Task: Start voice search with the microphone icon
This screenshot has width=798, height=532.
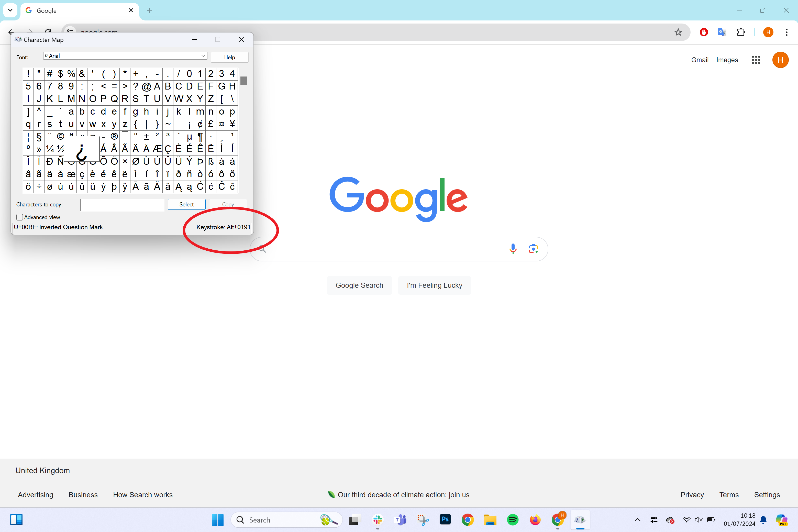Action: [513, 249]
